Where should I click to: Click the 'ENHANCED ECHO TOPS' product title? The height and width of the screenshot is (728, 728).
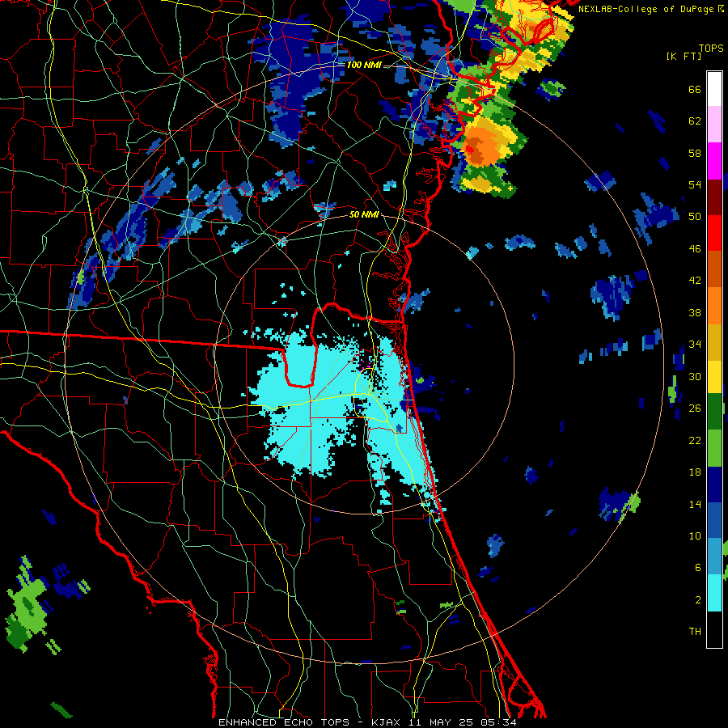point(284,722)
